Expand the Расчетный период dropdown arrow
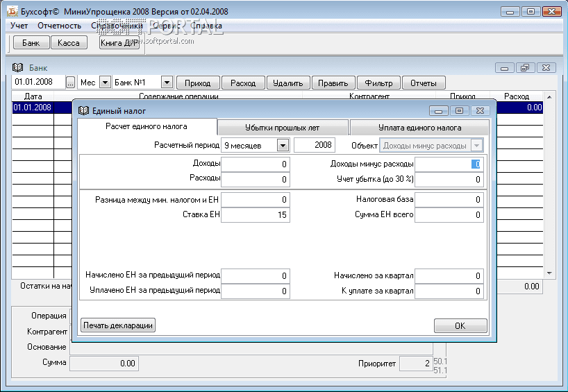 pos(283,146)
